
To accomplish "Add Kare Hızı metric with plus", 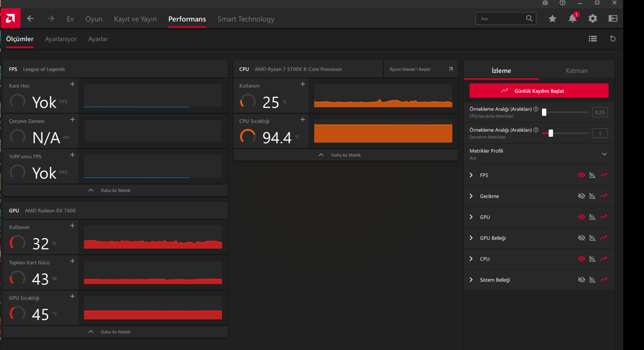I will point(72,84).
